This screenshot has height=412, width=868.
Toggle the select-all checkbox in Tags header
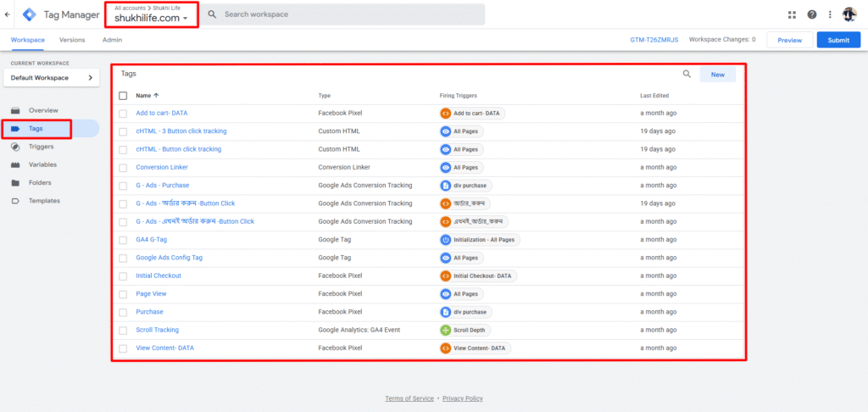[123, 95]
